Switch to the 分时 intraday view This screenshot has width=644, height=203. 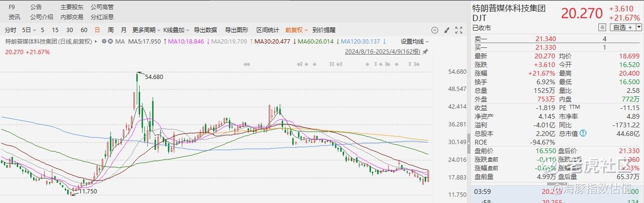click(11, 30)
